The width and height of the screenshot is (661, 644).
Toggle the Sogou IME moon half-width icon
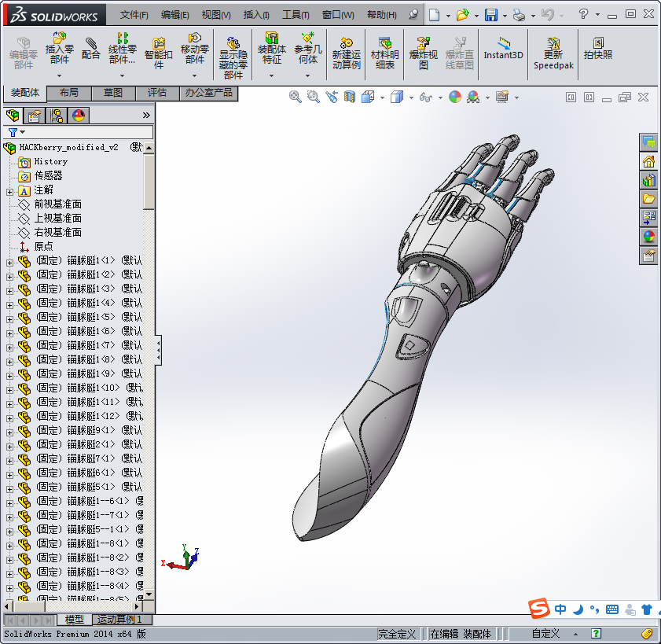tap(578, 609)
